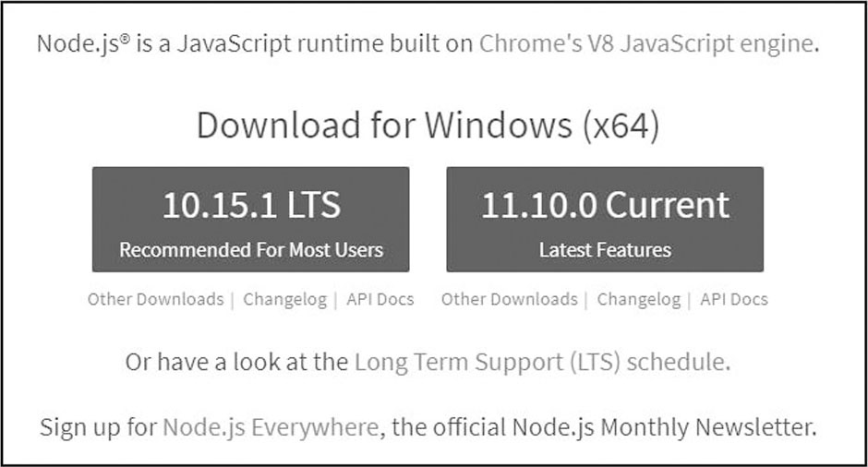Open API Docs for LTS version
This screenshot has height=467, width=868.
click(380, 299)
